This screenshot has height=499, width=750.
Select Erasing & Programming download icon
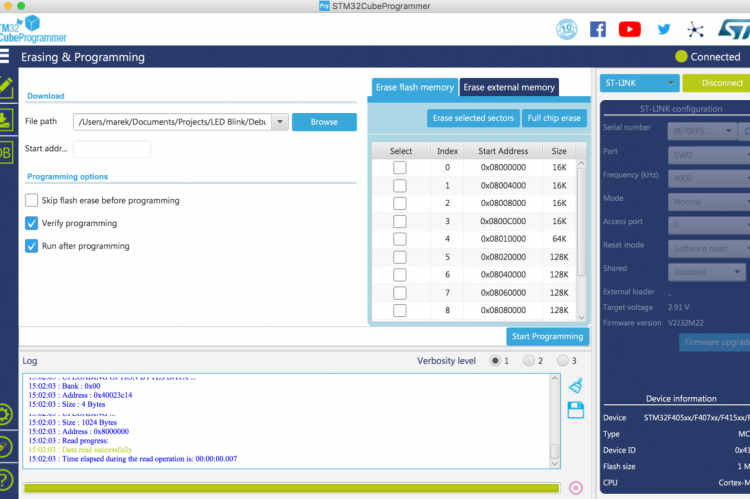(x=6, y=120)
